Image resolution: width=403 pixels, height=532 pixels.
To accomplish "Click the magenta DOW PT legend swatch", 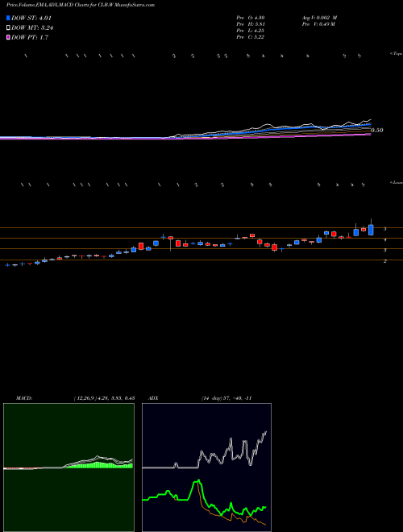I will coord(9,37).
